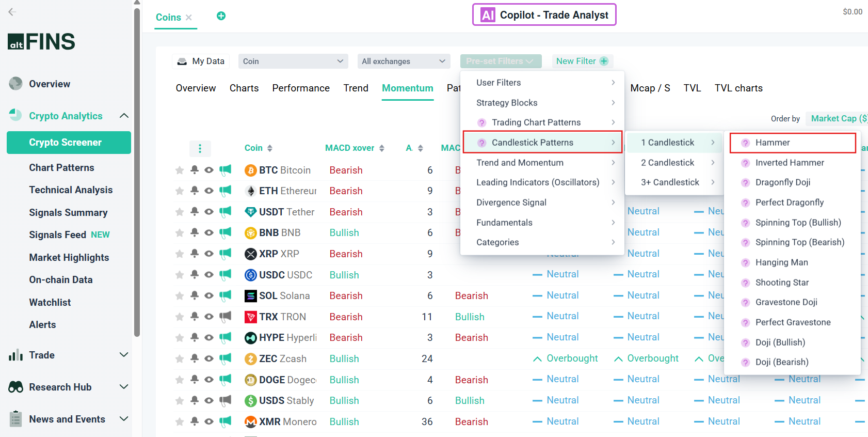Favorite BTC Bitcoin with the star icon
This screenshot has width=868, height=437.
(180, 170)
